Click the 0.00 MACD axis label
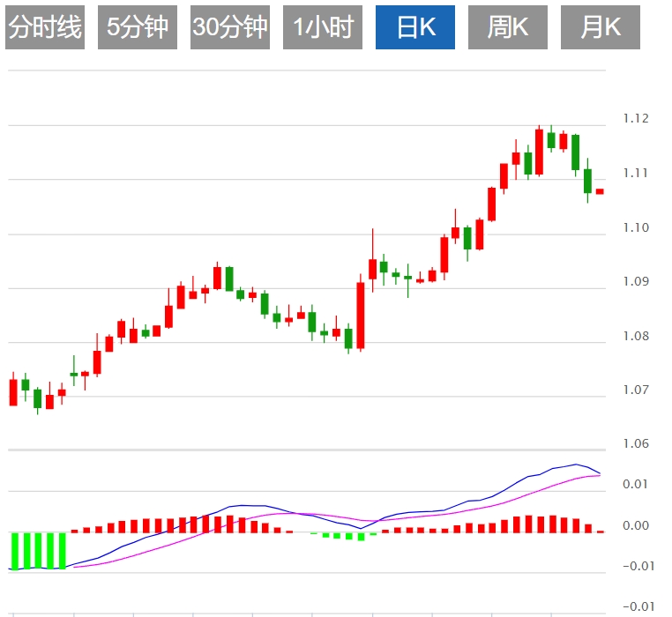The height and width of the screenshot is (617, 672). [636, 525]
